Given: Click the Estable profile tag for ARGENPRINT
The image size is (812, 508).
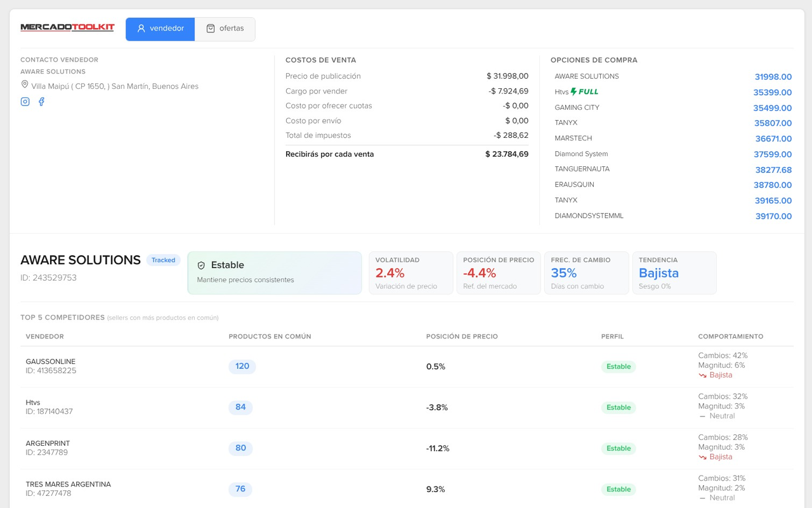Looking at the screenshot, I should point(619,448).
